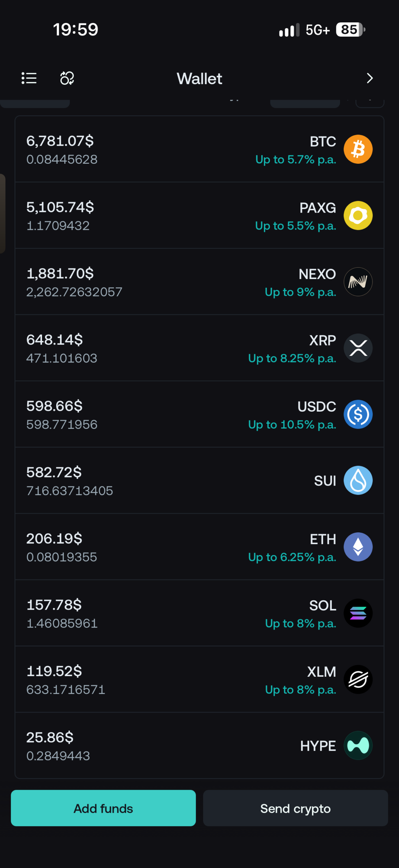Expand the right chevron beside Wallet
Viewport: 399px width, 868px height.
[x=370, y=78]
